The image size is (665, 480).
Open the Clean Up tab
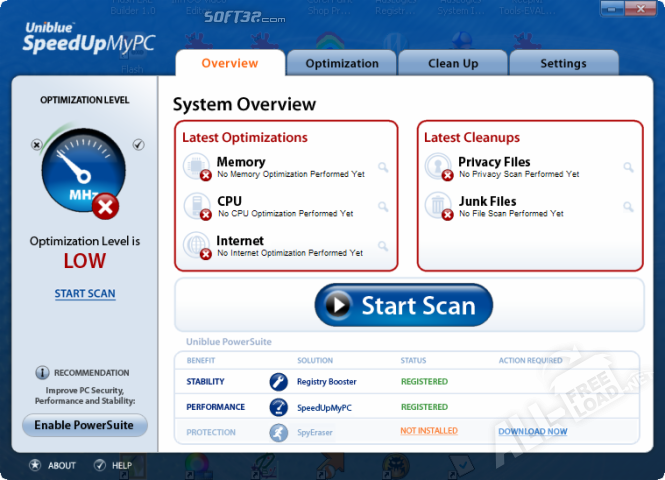pyautogui.click(x=453, y=63)
